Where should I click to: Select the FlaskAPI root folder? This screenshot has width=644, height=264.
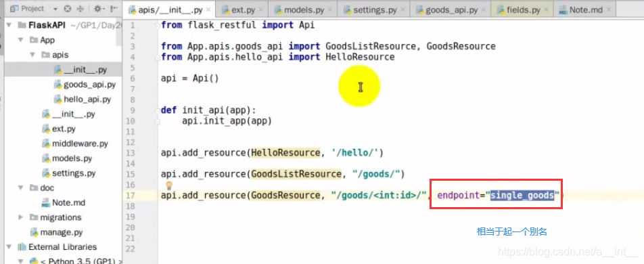point(46,26)
